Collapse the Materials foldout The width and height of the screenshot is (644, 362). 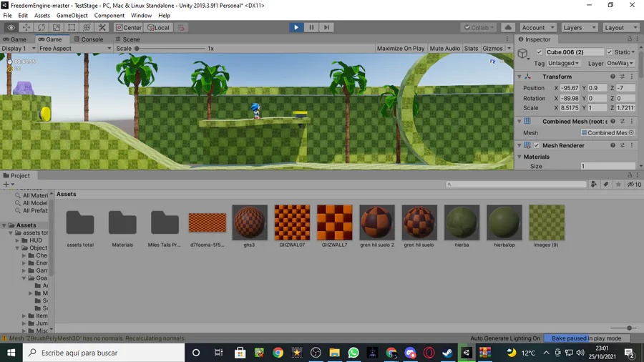click(519, 157)
